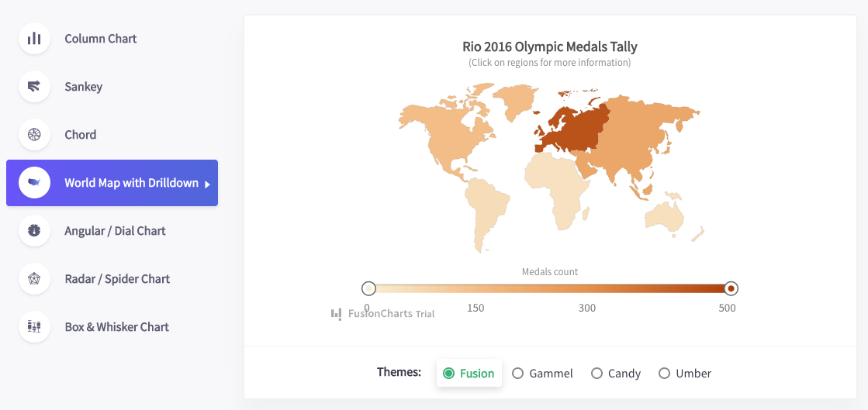Click the Sankey diagram icon
This screenshot has height=410, width=868.
pos(34,86)
